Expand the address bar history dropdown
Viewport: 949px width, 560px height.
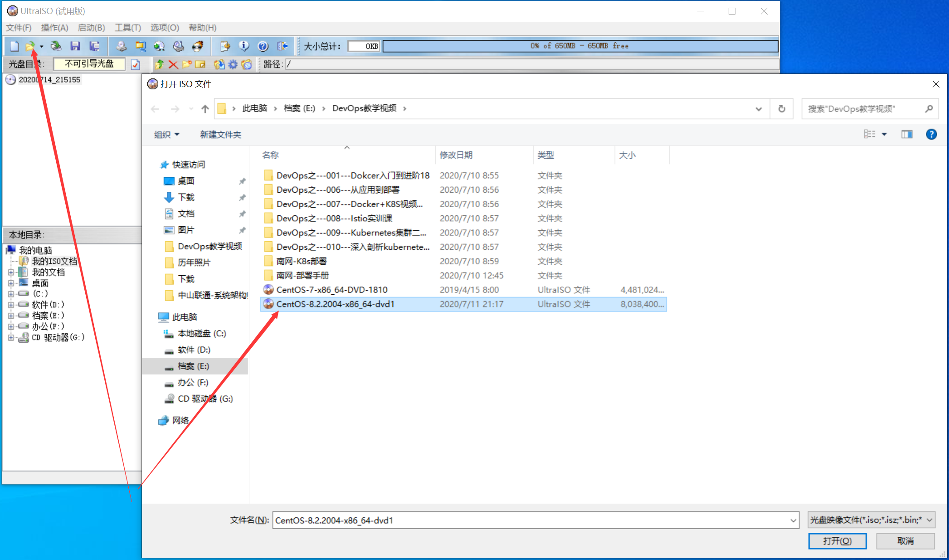[x=759, y=109]
